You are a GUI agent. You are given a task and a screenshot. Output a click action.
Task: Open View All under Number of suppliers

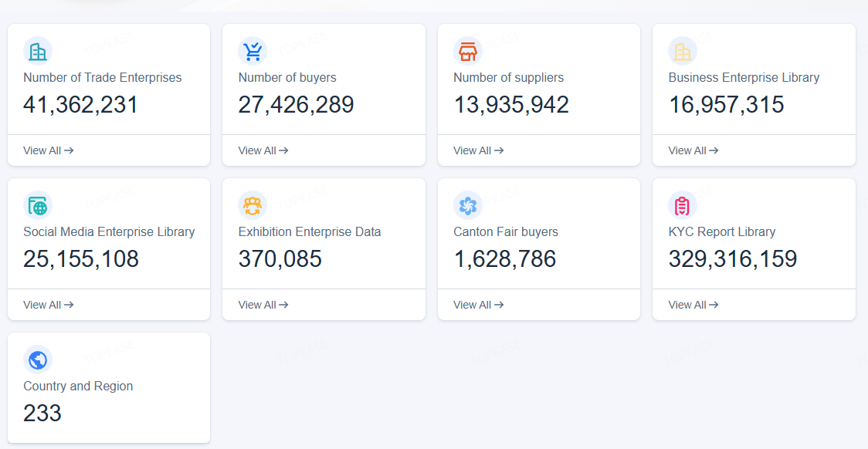click(x=478, y=150)
